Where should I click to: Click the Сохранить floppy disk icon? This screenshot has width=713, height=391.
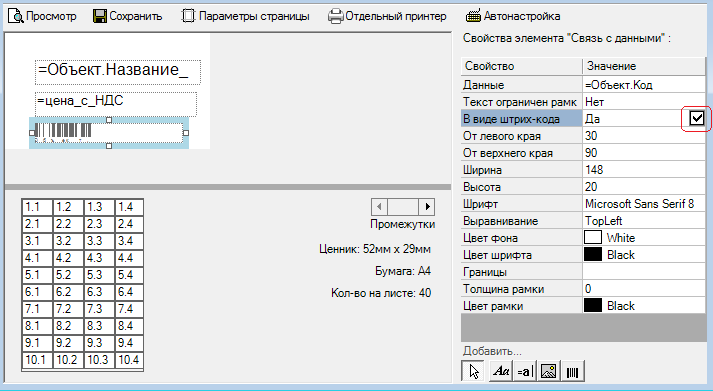(100, 16)
